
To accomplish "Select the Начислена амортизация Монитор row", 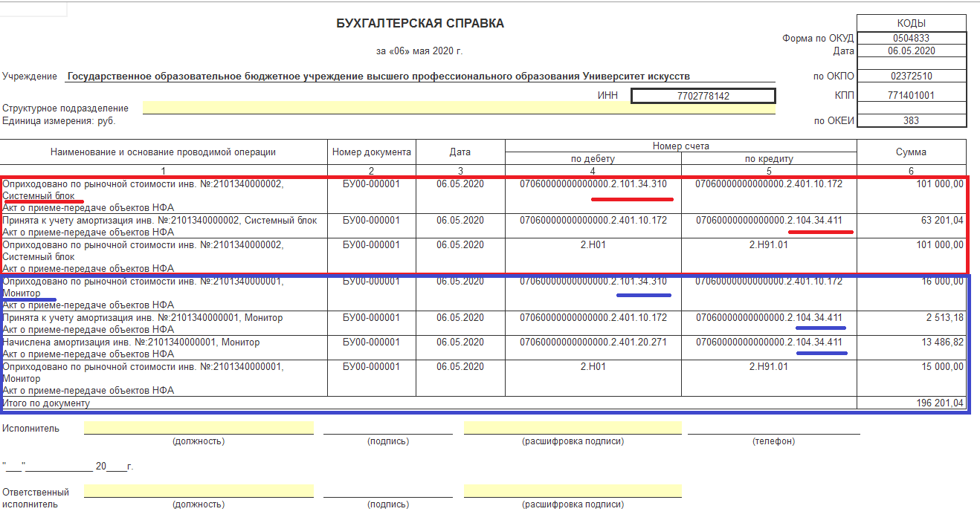I will coord(483,348).
